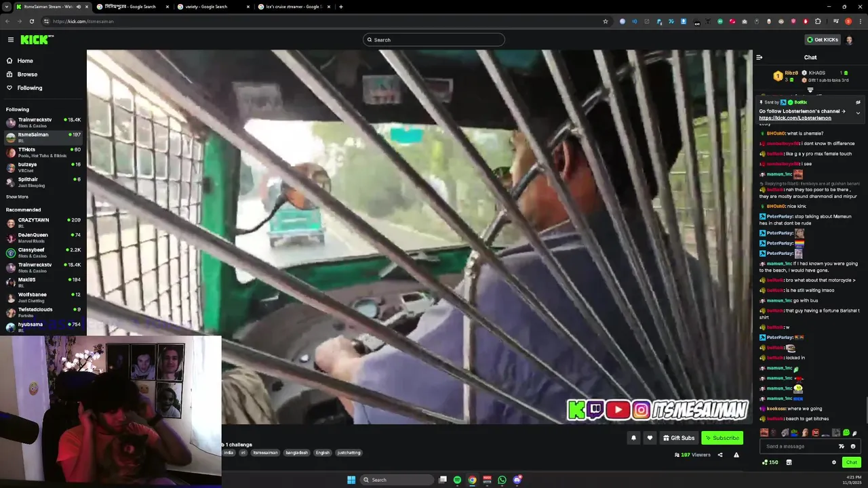
Task: Open the emoji picker in chat
Action: click(853, 446)
